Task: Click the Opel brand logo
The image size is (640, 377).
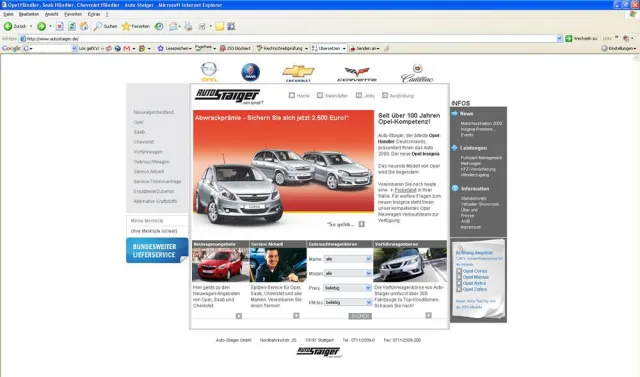Action: coord(209,72)
